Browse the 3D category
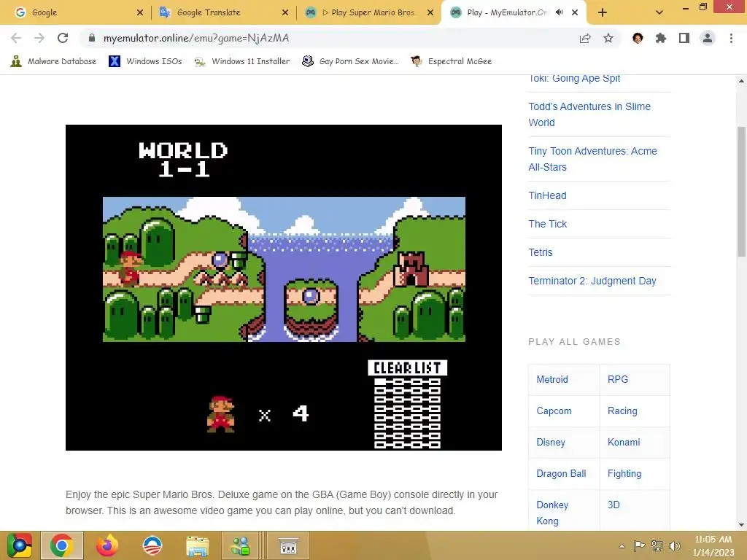This screenshot has height=560, width=747. tap(614, 505)
